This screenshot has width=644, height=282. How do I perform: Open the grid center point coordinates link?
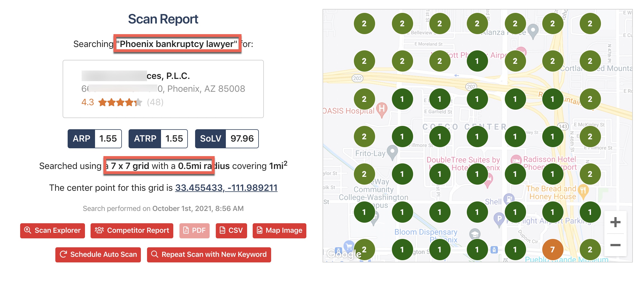226,188
